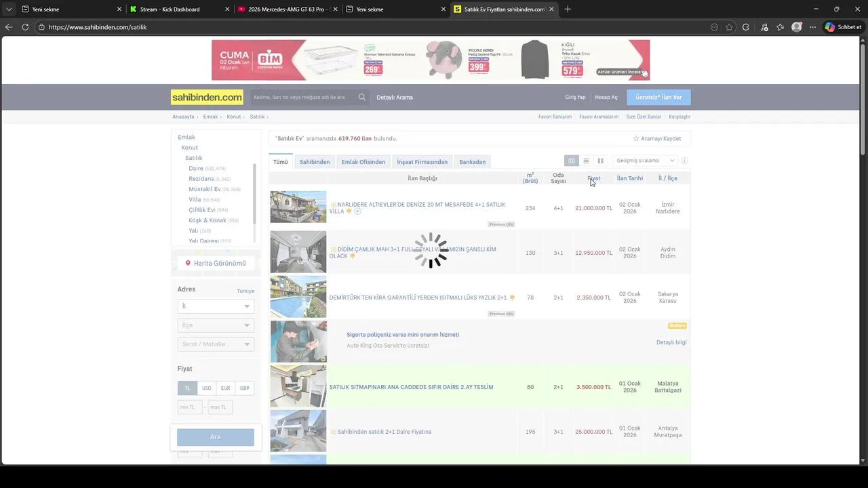Select the 'İnşaat Firmasından' tab
The image size is (868, 488).
pyautogui.click(x=422, y=162)
